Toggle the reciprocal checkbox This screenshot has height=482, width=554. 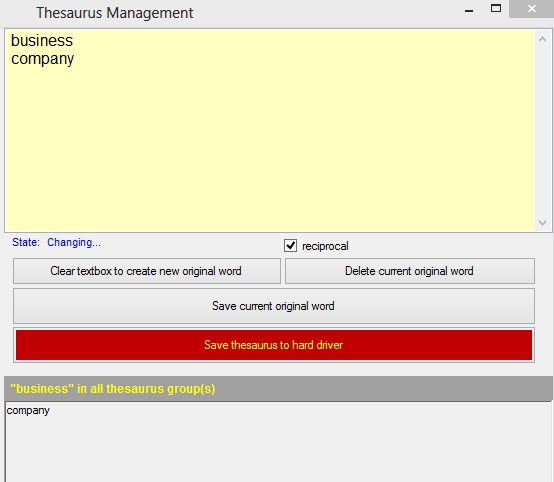click(x=290, y=246)
